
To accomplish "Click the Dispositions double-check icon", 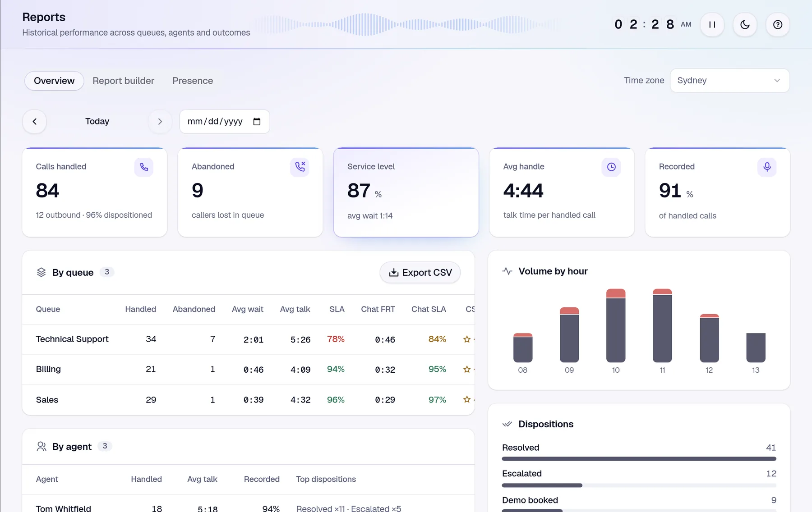I will (507, 424).
